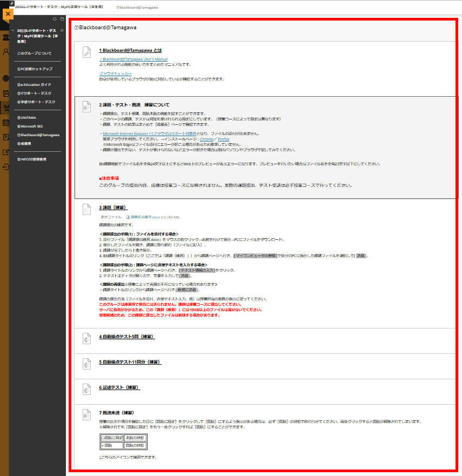The image size is (462, 476).
Task: Click the 2 課題・テスト・既読 練習について heading
Action: coord(134,105)
